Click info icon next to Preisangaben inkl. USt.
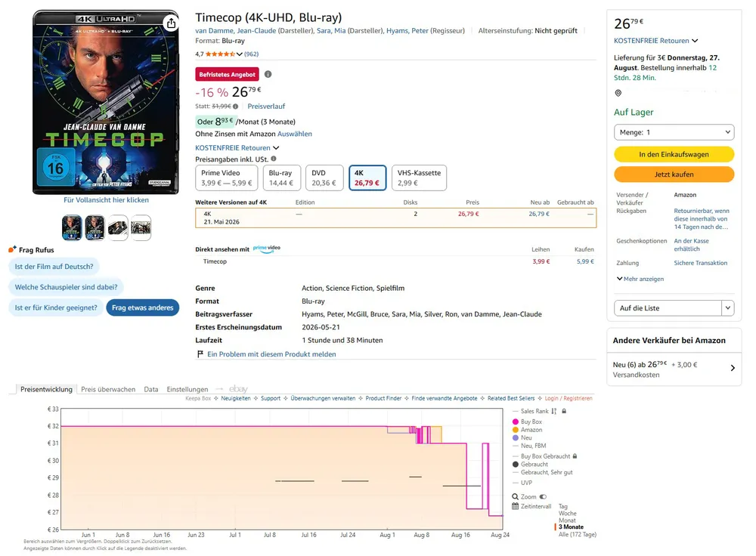Image resolution: width=756 pixels, height=556 pixels. pyautogui.click(x=274, y=159)
